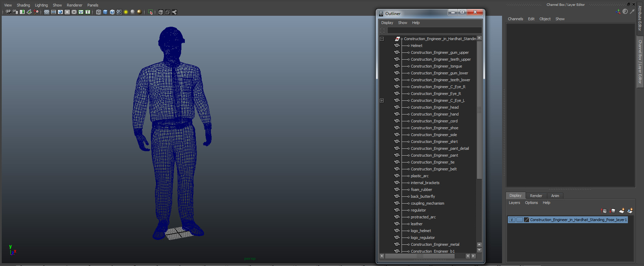
Task: Toggle the Film Gate icon
Action: [53, 12]
